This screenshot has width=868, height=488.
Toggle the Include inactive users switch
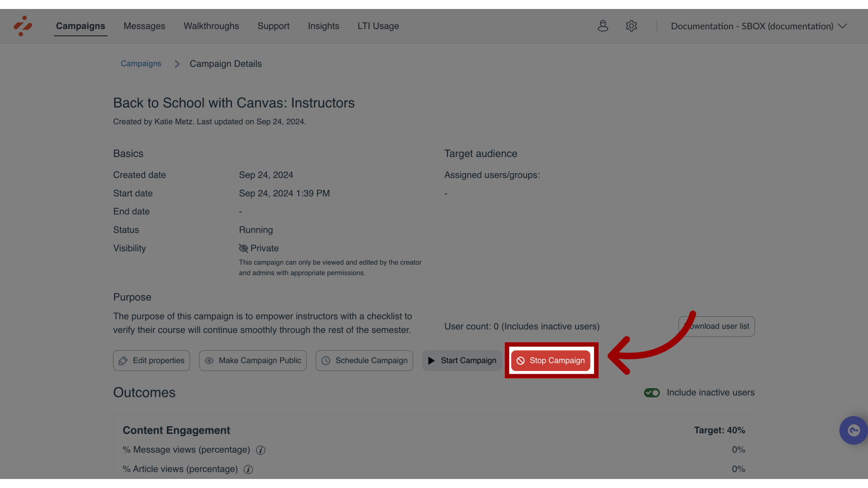tap(651, 393)
